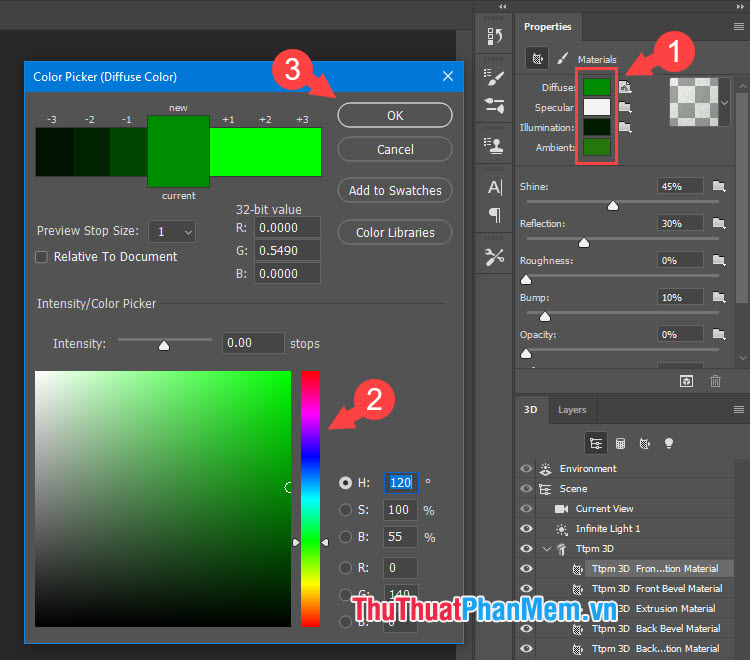Click the Illumination texture folder icon
750x660 pixels.
click(x=625, y=127)
